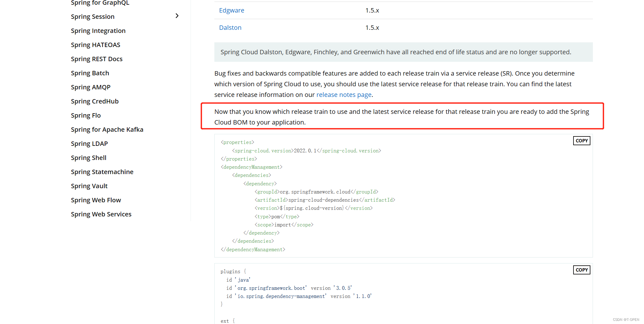Viewport: 644px width, 324px height.
Task: Open Spring for GraphQL in sidebar
Action: 100,3
